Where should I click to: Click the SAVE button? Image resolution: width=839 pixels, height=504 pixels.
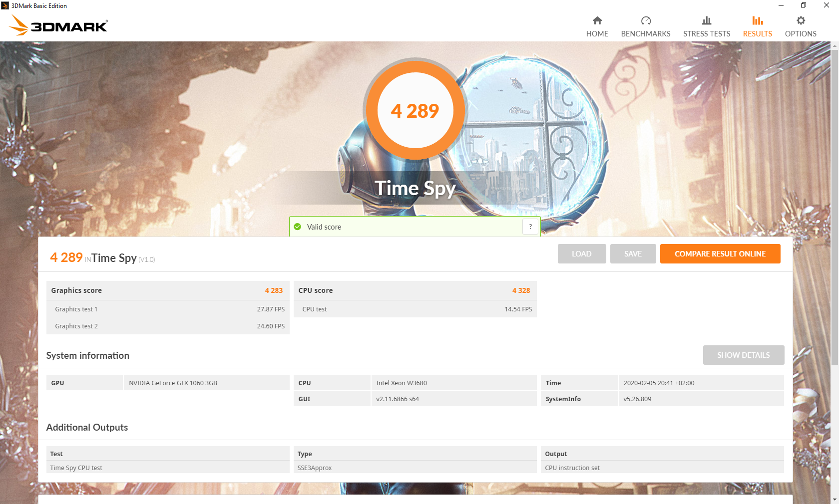633,253
